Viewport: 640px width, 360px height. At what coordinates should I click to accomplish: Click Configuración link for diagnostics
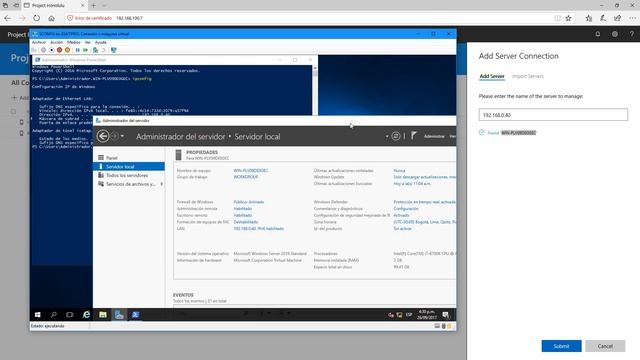point(406,209)
